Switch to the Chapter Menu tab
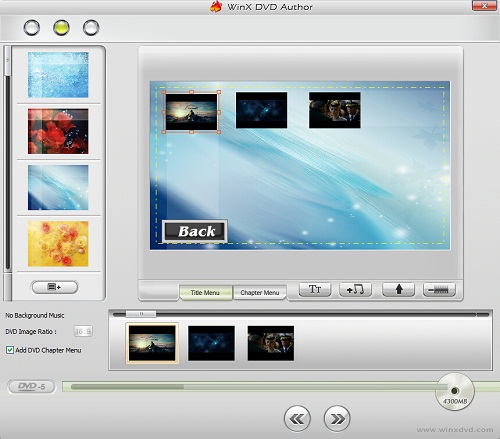This screenshot has width=500, height=439. click(260, 293)
